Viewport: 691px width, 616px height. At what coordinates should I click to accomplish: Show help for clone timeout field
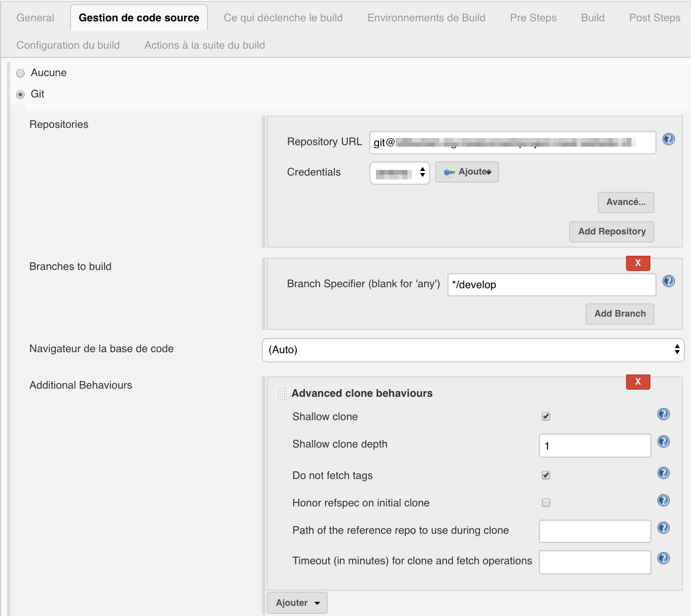tap(663, 558)
